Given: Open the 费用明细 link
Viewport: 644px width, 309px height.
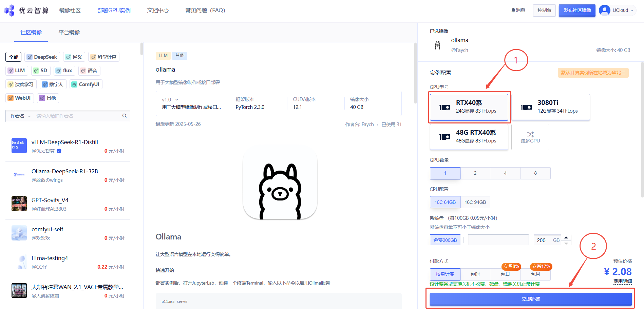Looking at the screenshot, I should (623, 281).
